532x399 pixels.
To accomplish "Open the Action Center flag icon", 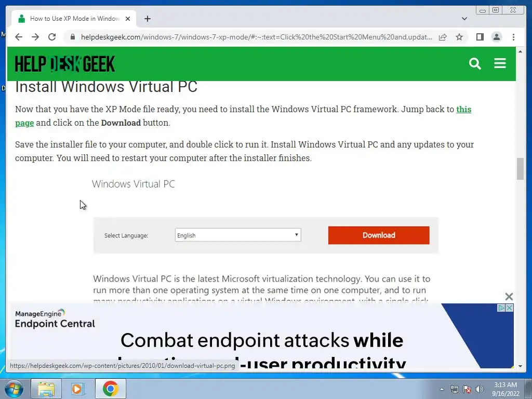I will [x=467, y=389].
